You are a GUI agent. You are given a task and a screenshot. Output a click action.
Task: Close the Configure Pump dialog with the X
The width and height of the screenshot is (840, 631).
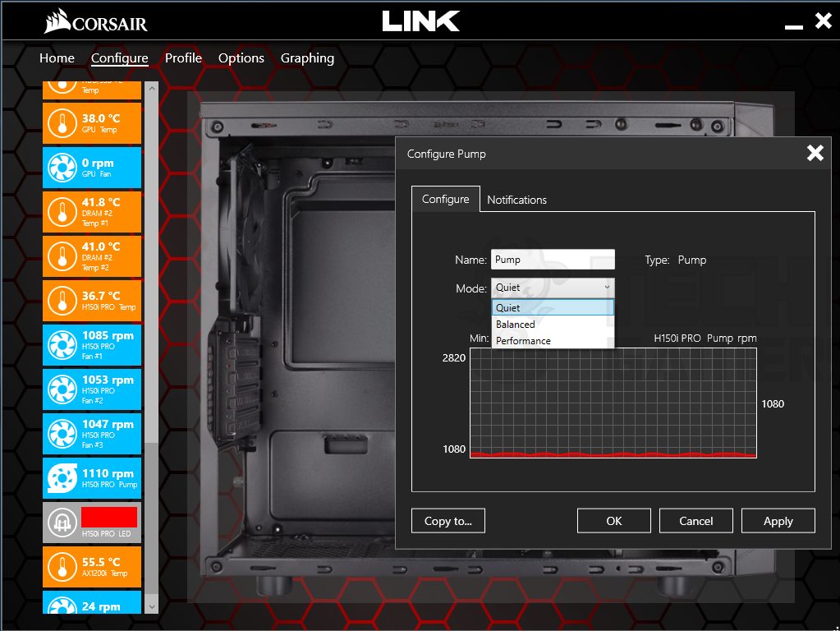[815, 154]
